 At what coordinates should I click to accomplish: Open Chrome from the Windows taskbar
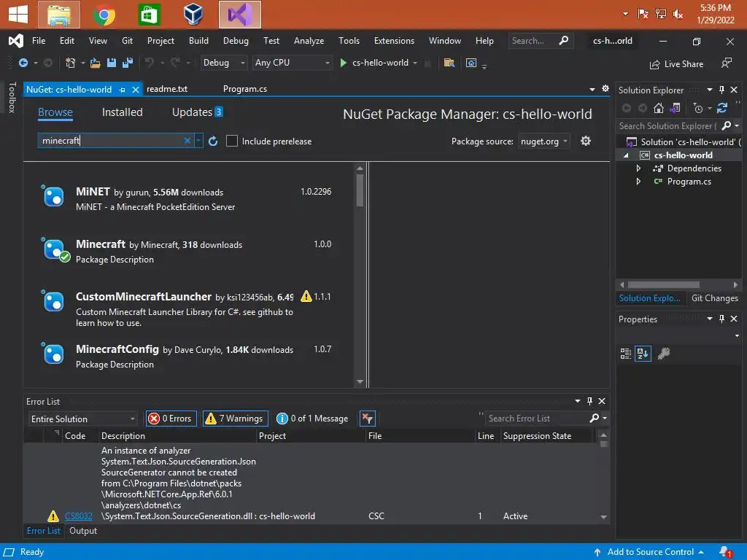[x=104, y=15]
